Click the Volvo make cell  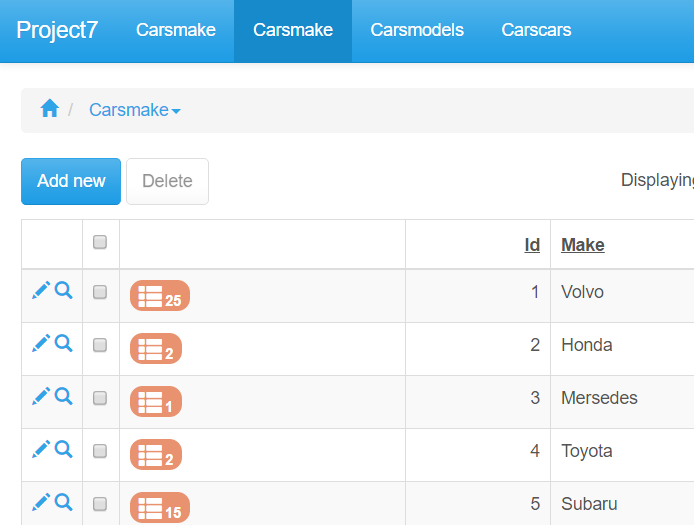pos(582,292)
